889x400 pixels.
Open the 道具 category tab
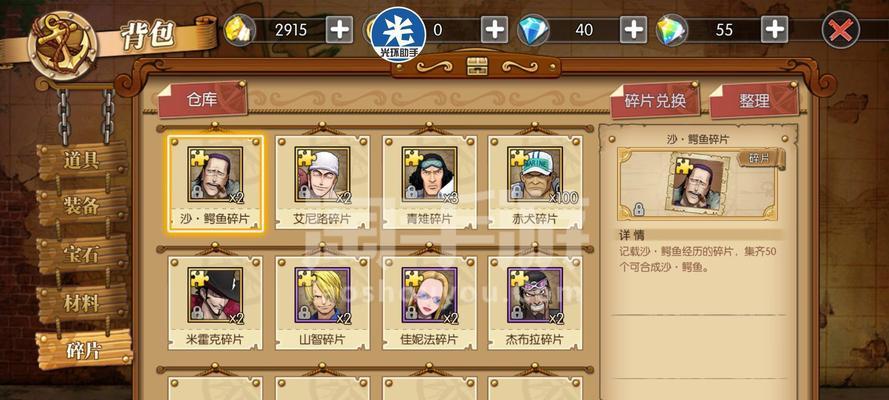[82, 161]
